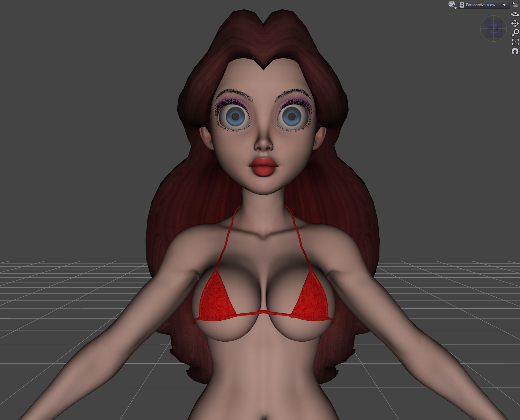Open the viewport options menu icon
The image size is (520, 420).
point(515,4)
